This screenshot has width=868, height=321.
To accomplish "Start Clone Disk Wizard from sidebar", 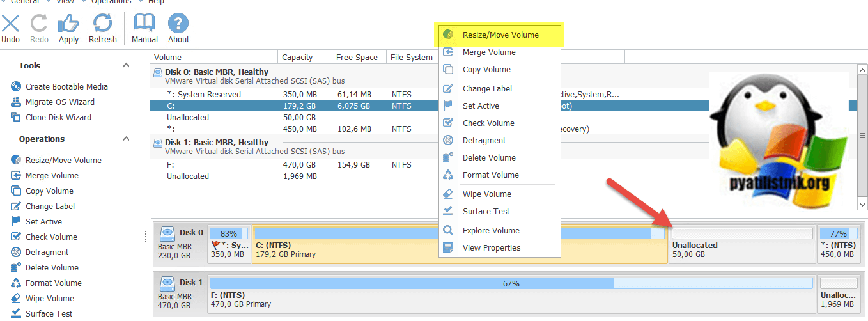I will [58, 117].
